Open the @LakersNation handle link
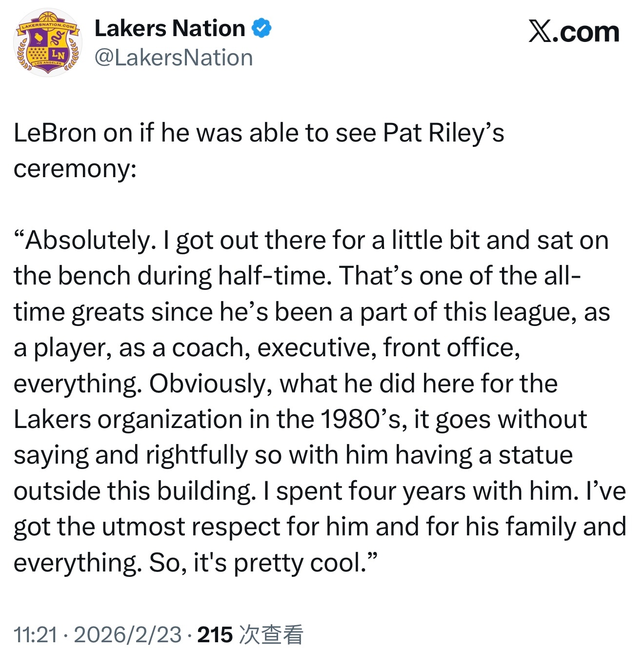 pyautogui.click(x=174, y=58)
